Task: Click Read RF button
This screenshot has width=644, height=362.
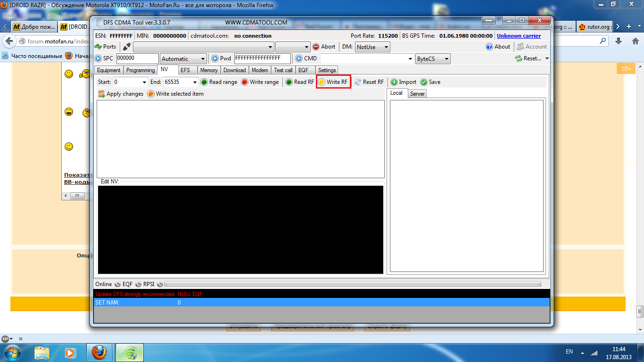Action: pyautogui.click(x=300, y=82)
